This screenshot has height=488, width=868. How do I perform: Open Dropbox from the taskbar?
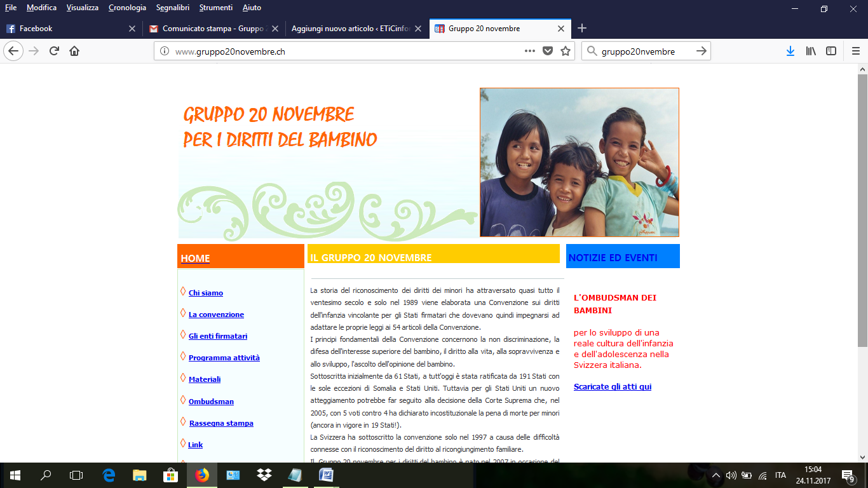[x=264, y=475]
